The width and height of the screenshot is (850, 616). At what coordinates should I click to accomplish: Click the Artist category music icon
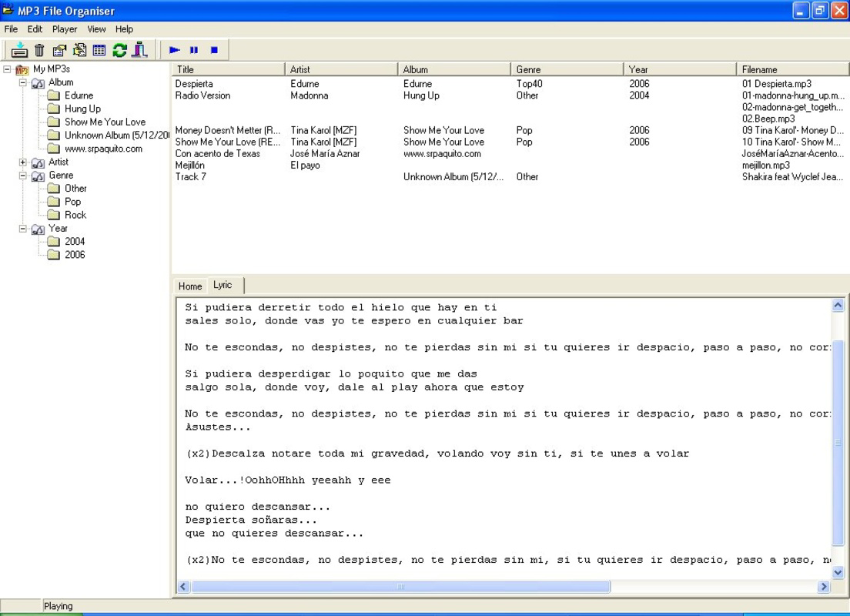[x=38, y=162]
